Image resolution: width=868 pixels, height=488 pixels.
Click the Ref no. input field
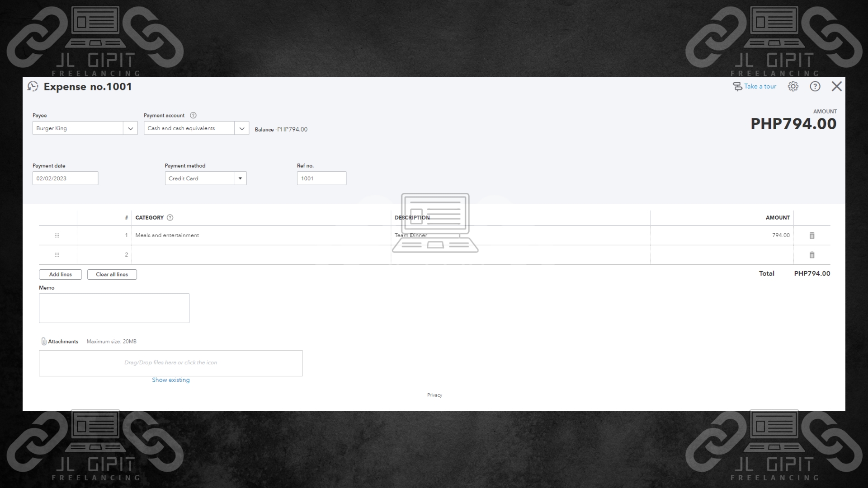coord(321,178)
